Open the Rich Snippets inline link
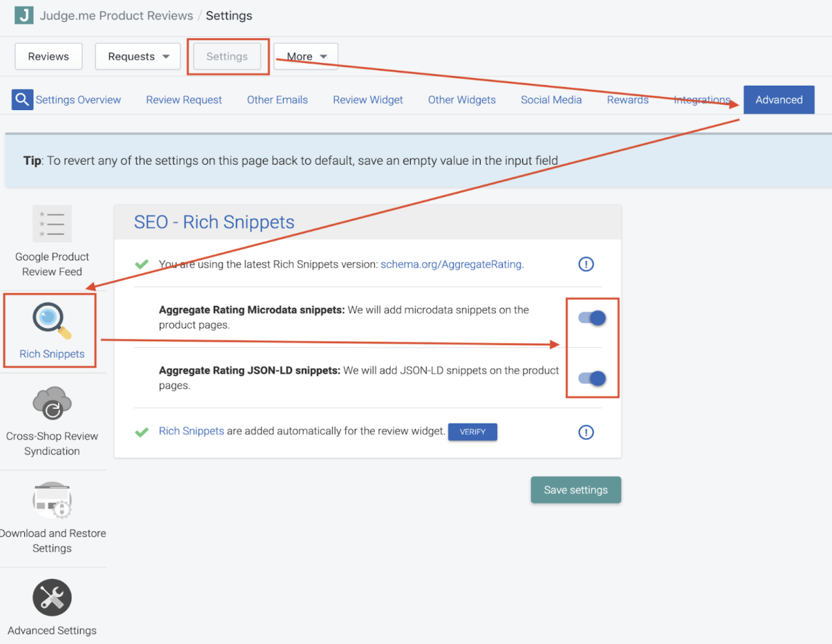832x644 pixels. [192, 431]
